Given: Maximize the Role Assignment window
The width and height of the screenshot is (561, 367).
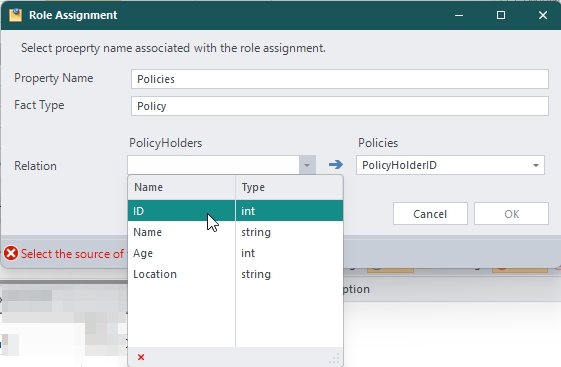Looking at the screenshot, I should pyautogui.click(x=501, y=15).
